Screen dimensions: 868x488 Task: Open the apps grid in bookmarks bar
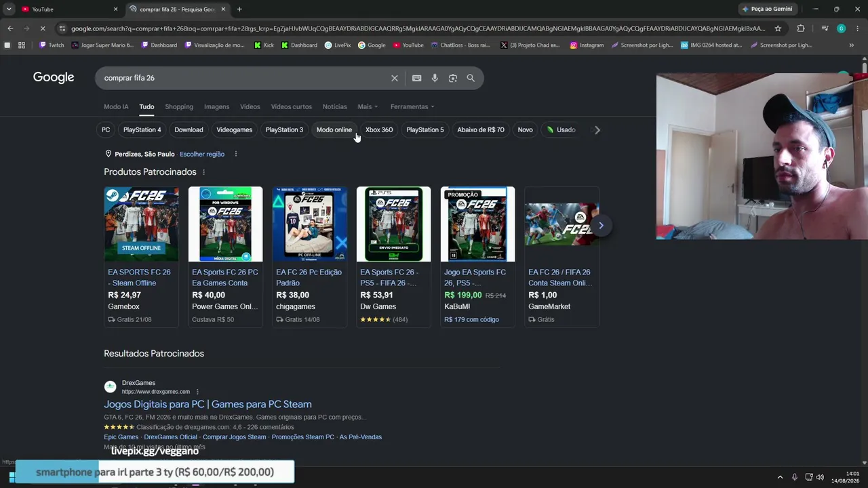(x=22, y=45)
